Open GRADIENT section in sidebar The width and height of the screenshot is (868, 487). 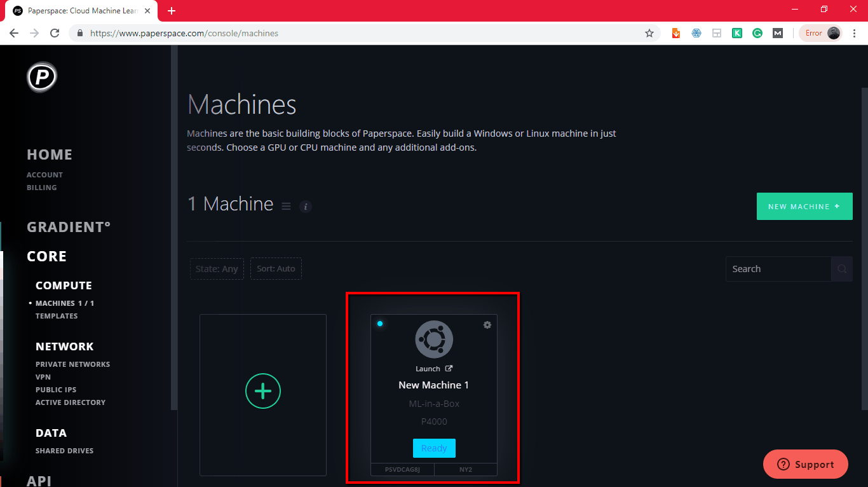click(x=69, y=227)
